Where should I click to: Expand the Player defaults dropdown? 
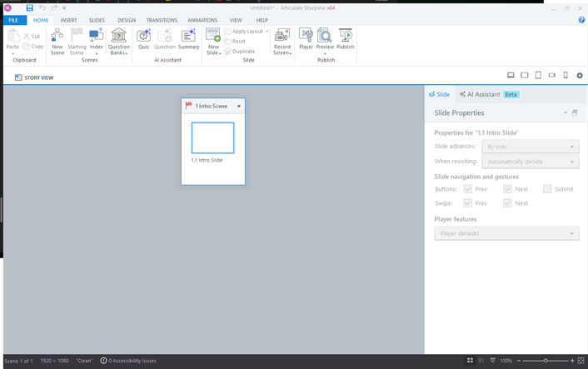pyautogui.click(x=506, y=233)
